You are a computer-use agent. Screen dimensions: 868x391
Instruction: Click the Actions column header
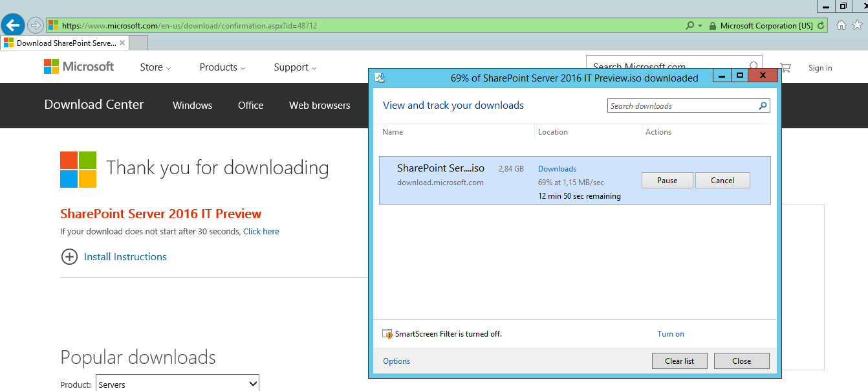(x=658, y=132)
